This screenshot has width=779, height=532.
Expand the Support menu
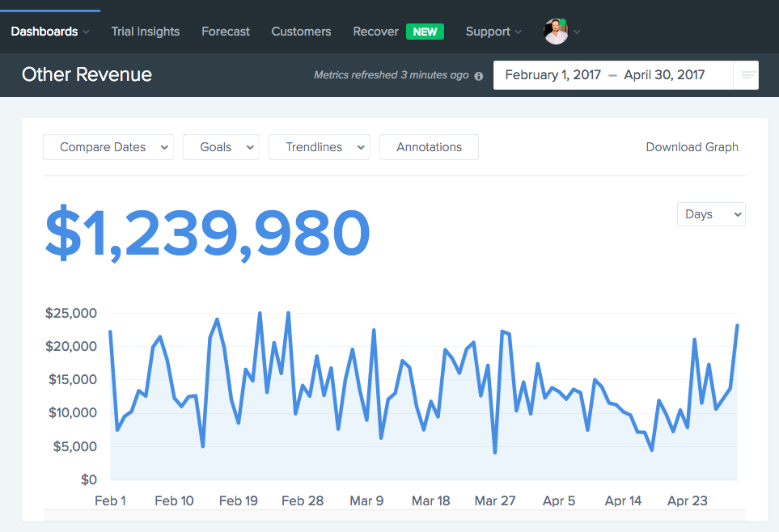click(x=493, y=32)
